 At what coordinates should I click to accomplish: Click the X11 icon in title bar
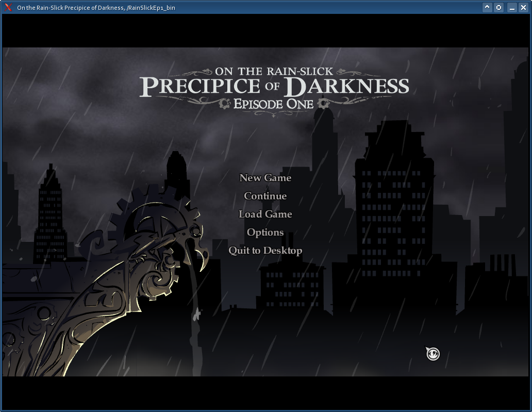[x=8, y=7]
